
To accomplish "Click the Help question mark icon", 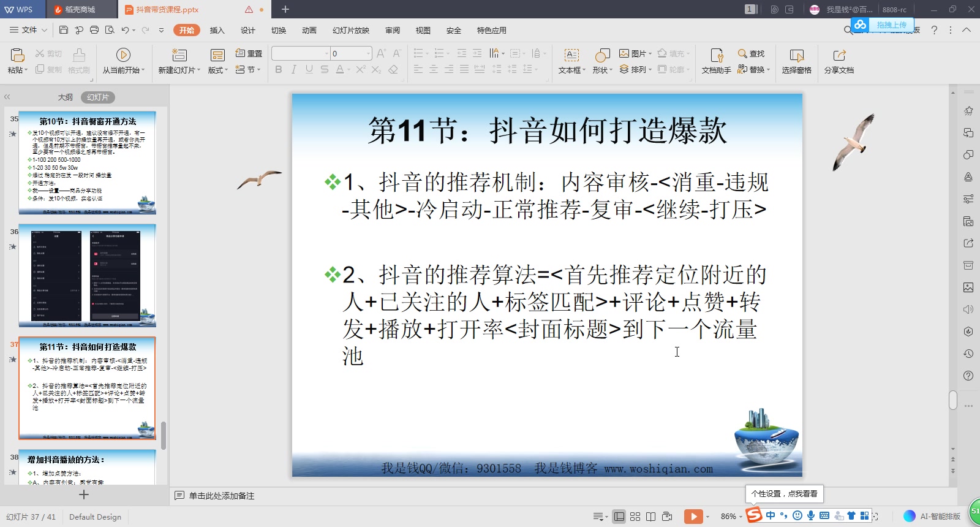I will 934,29.
